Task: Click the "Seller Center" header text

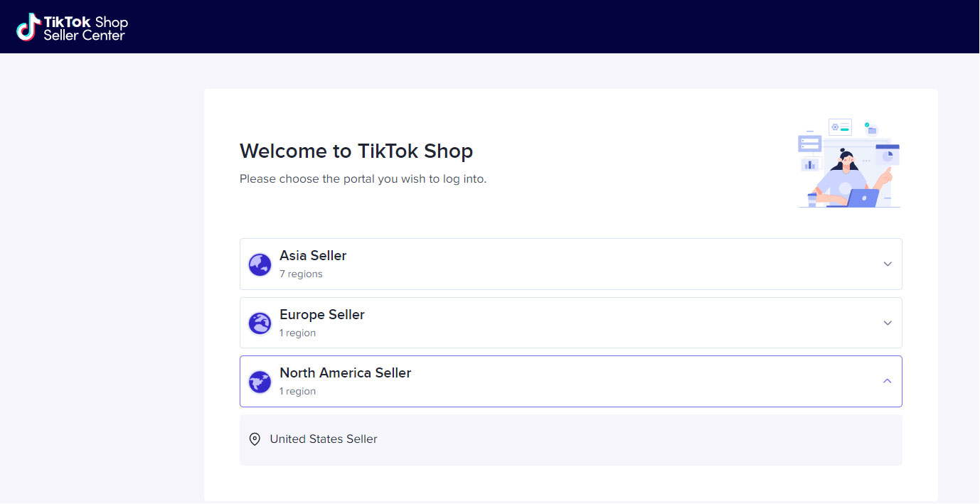Action: coord(84,35)
